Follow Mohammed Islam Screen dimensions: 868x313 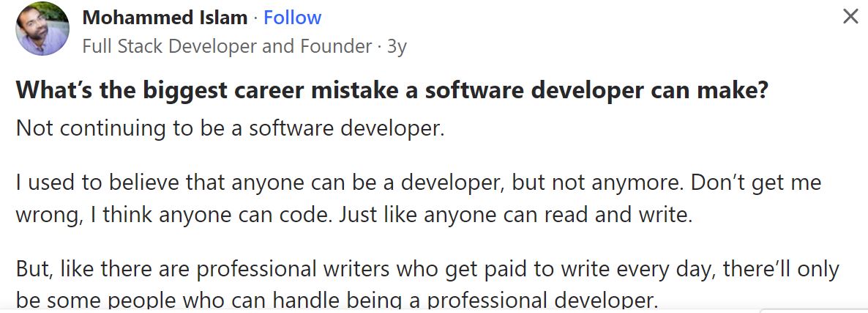[292, 18]
